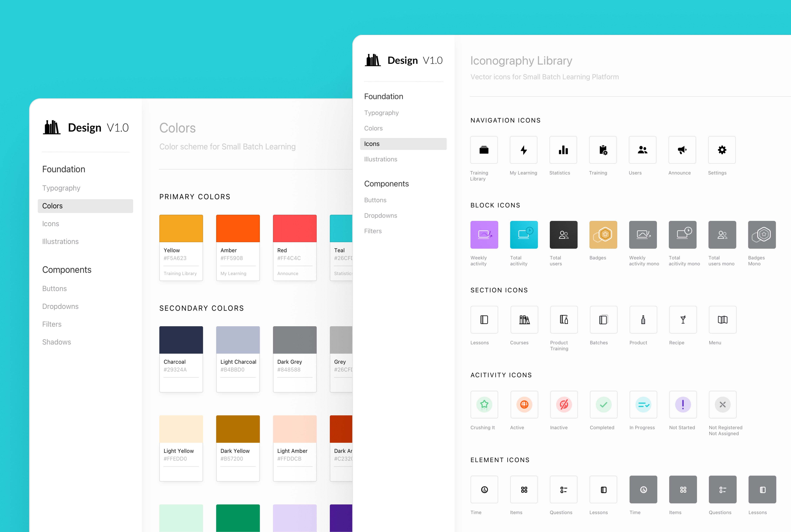Screen dimensions: 791x532
Task: Click the Inactive activity status icon
Action: click(563, 404)
